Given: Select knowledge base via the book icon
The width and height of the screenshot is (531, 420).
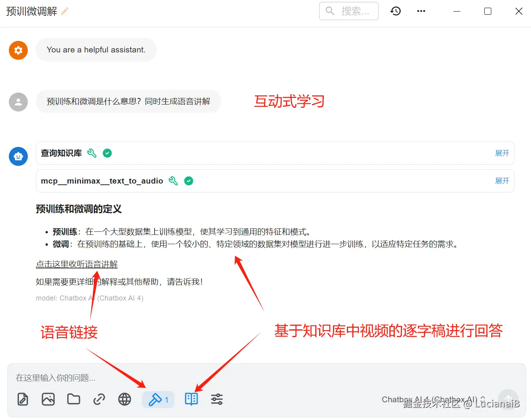Looking at the screenshot, I should [191, 400].
